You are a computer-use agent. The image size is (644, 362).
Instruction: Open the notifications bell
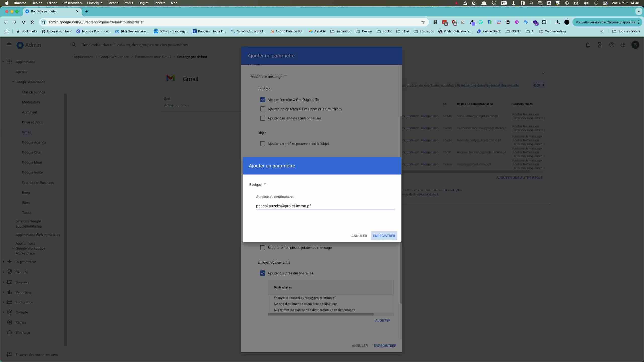(x=588, y=45)
